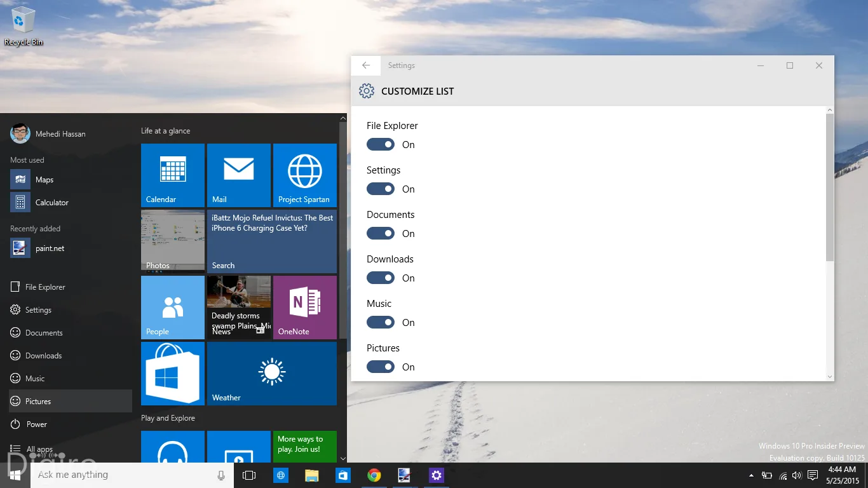
Task: Open the Action Center notification icon
Action: (813, 475)
